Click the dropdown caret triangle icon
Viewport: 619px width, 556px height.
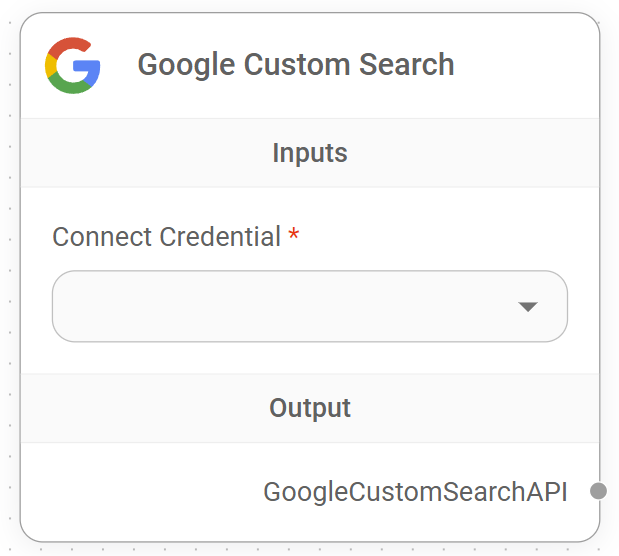pos(528,307)
